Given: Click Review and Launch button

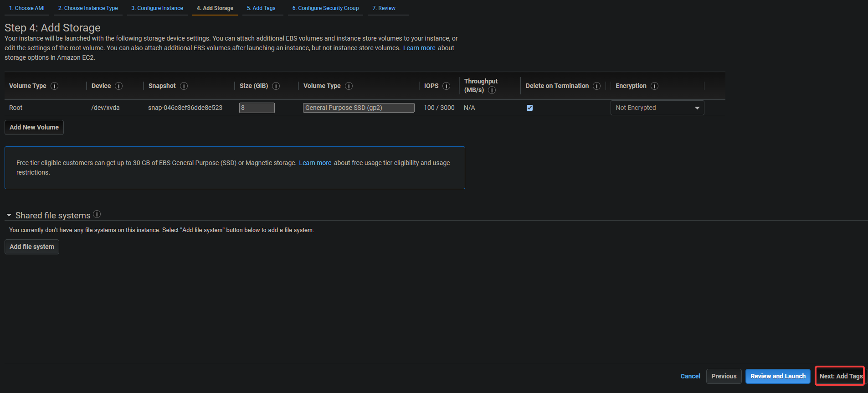Looking at the screenshot, I should [778, 377].
